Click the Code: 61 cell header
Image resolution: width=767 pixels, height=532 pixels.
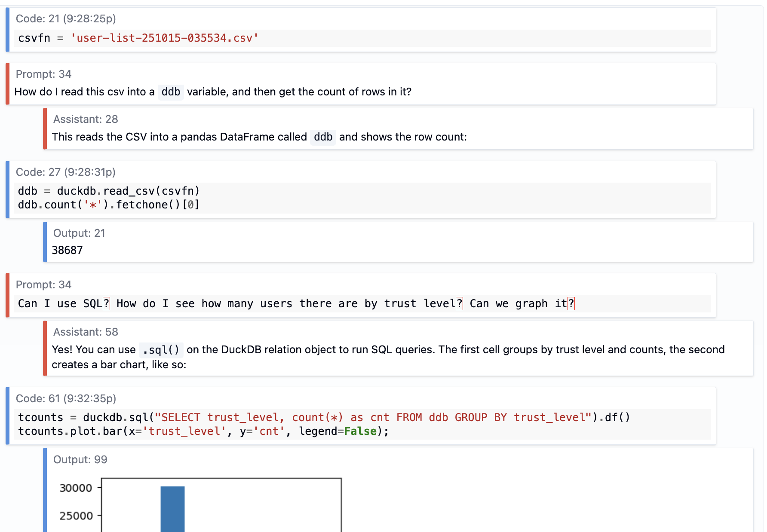[x=67, y=398]
